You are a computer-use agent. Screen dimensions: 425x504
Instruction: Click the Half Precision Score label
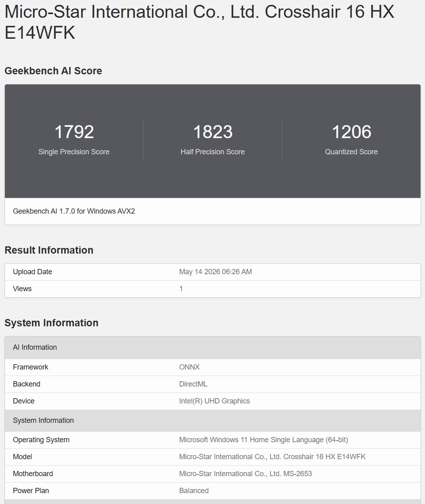click(x=213, y=152)
